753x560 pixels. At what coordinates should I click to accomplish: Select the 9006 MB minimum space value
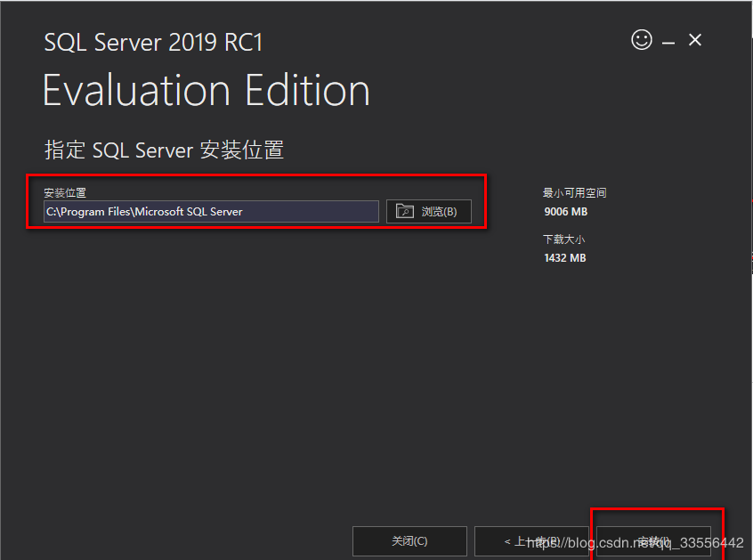tap(566, 212)
